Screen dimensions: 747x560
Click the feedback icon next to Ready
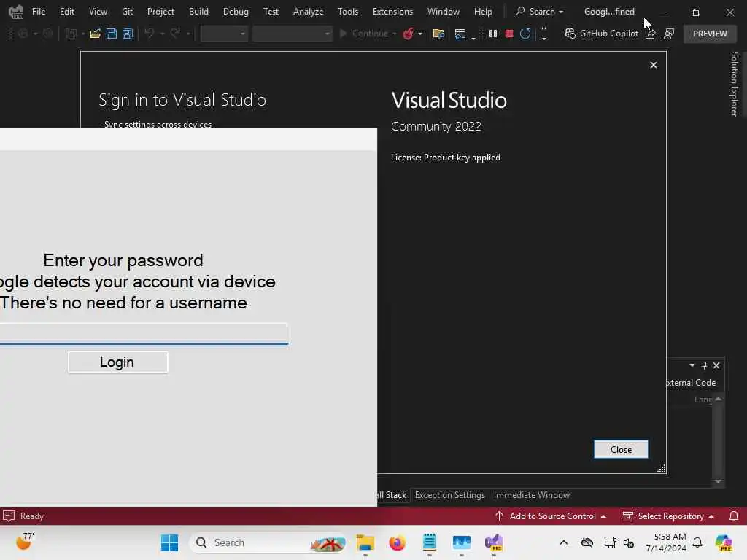pos(9,516)
